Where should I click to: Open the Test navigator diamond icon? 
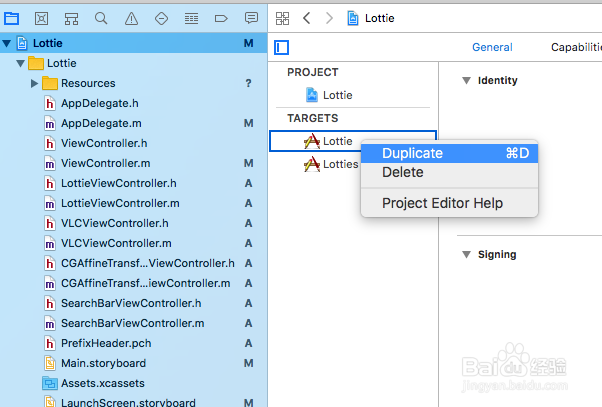click(161, 18)
